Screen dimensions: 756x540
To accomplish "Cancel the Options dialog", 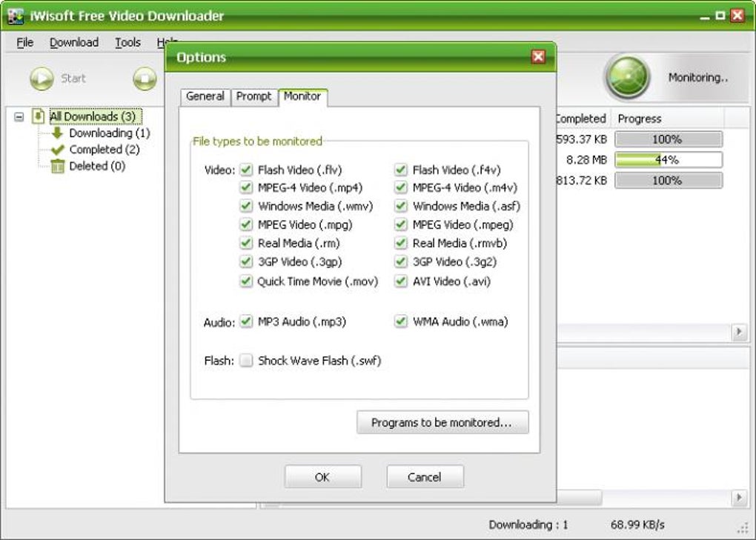I will (x=425, y=477).
